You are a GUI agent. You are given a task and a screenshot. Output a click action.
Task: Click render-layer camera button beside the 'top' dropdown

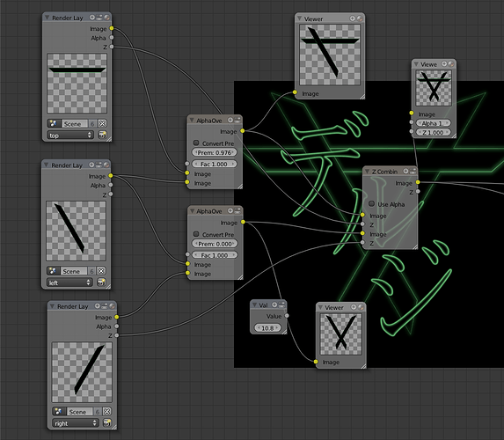(102, 135)
